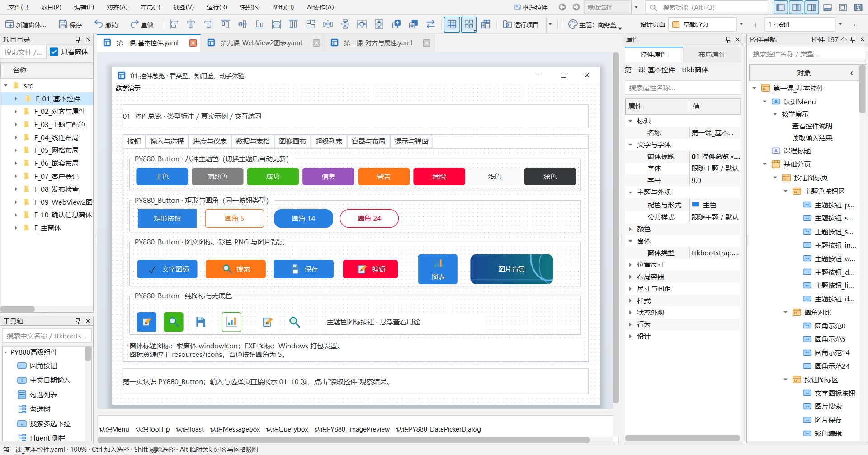
Task: Toggle left sidebar panel visibility
Action: [780, 7]
